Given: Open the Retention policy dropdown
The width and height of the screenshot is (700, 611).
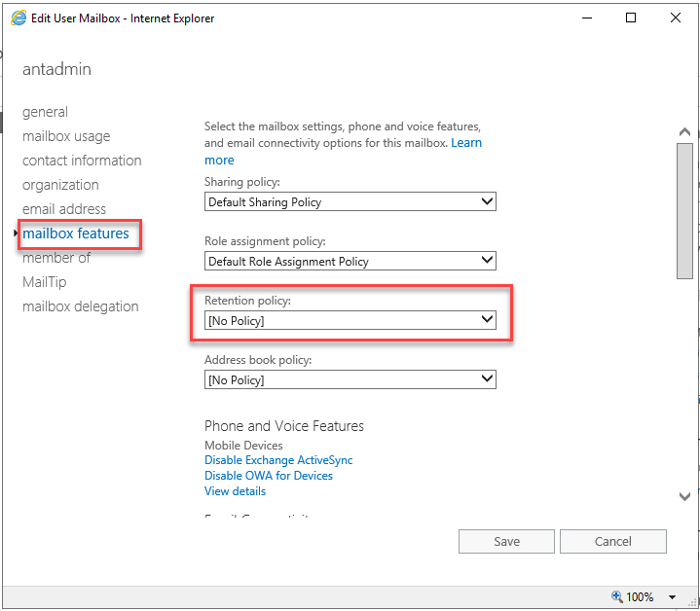Looking at the screenshot, I should (x=350, y=320).
